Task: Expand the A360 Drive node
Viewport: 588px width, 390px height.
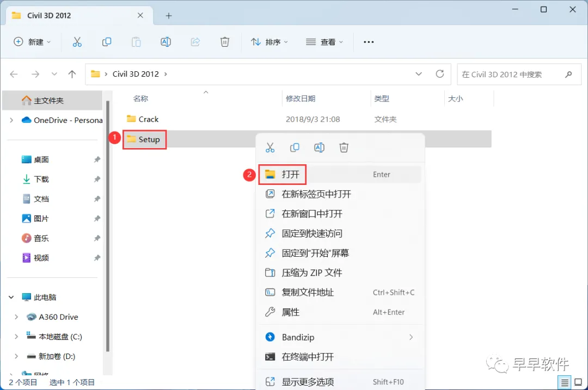Action: coord(16,317)
